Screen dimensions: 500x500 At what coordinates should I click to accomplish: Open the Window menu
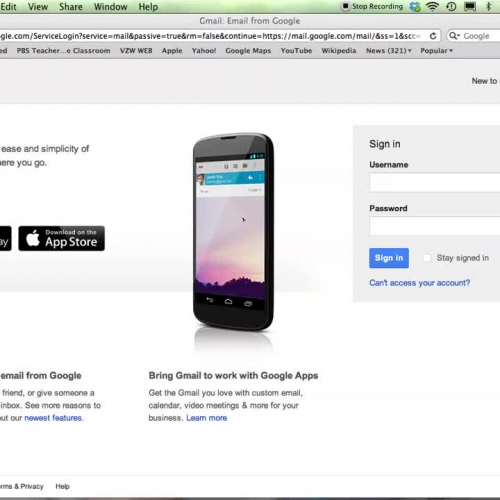click(111, 7)
